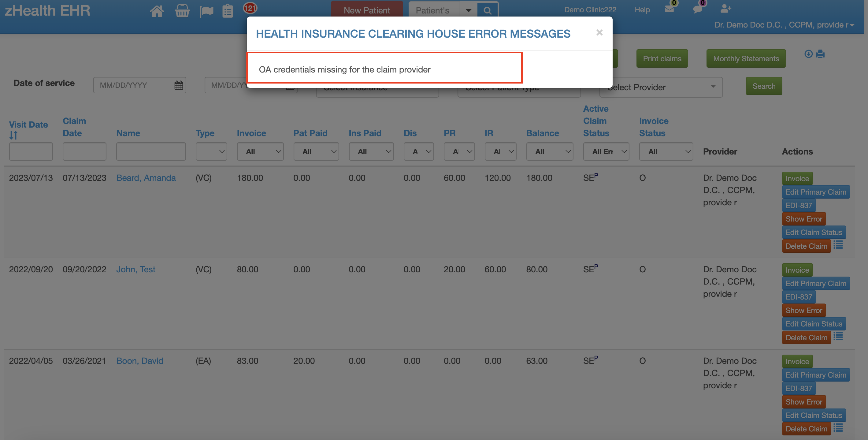This screenshot has height=440, width=868.
Task: Click the download claims icon near Print claims
Action: point(808,54)
